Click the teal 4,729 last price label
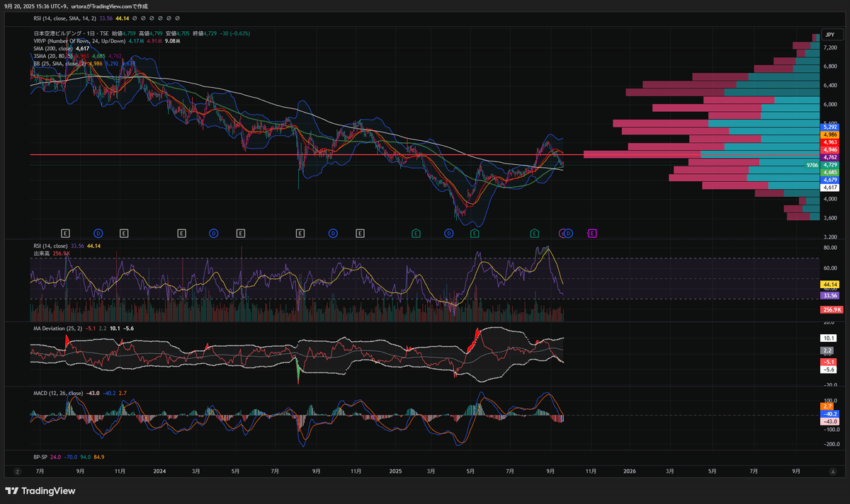Screen dimensions: 850x504 830,164
